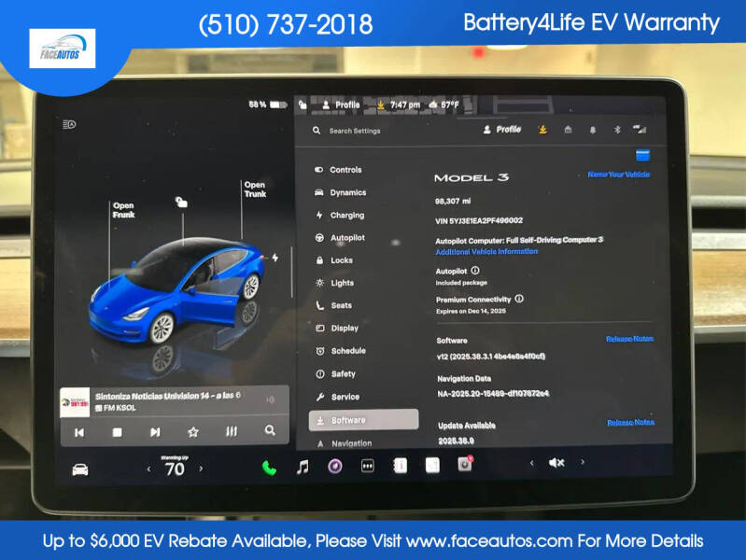Tap the media search magnifier icon

pos(270,430)
